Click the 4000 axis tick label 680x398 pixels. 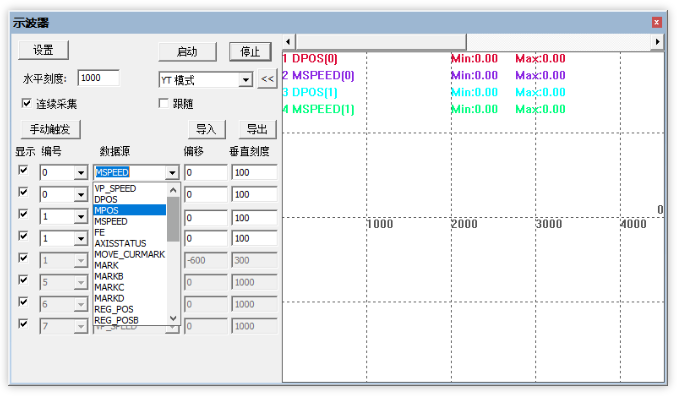click(634, 224)
